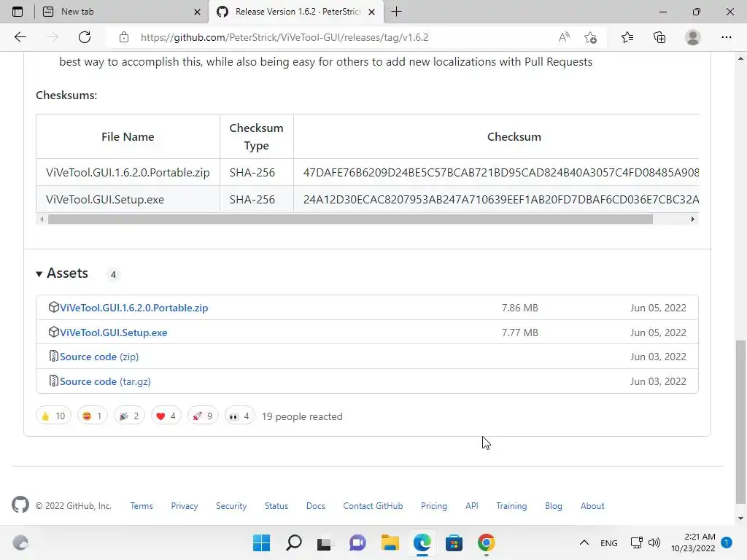Image resolution: width=747 pixels, height=560 pixels.
Task: React with the laugh emoji
Action: 93,416
